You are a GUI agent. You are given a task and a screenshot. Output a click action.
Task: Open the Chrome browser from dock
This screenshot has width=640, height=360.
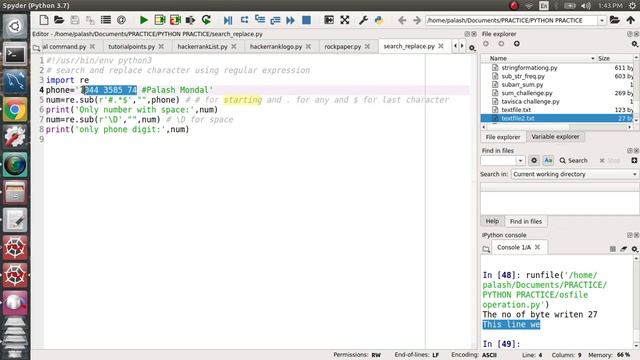(15, 110)
